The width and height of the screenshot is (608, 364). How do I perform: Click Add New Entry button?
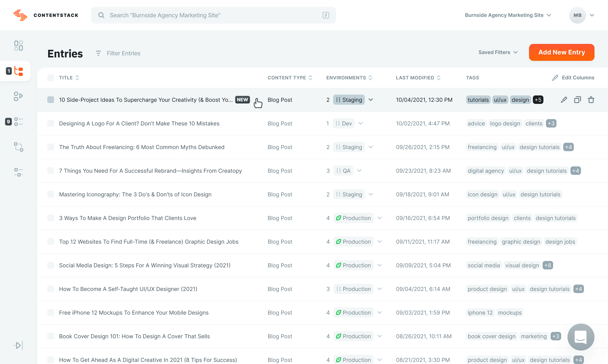561,52
